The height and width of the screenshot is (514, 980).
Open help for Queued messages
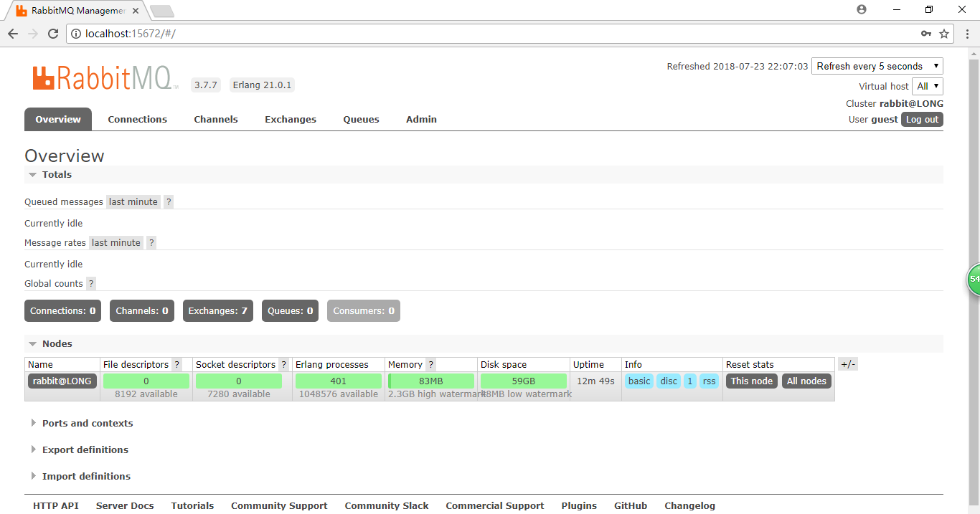tap(169, 202)
